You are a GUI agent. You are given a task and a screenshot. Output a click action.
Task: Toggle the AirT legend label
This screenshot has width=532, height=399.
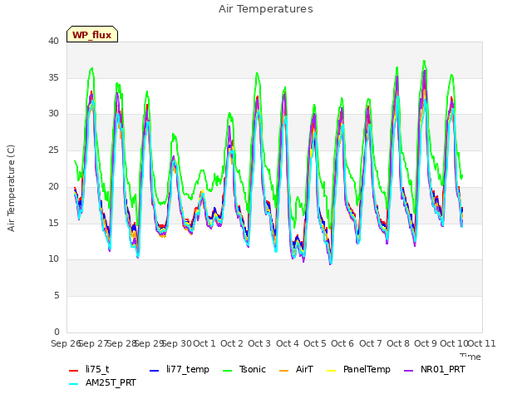pyautogui.click(x=304, y=369)
